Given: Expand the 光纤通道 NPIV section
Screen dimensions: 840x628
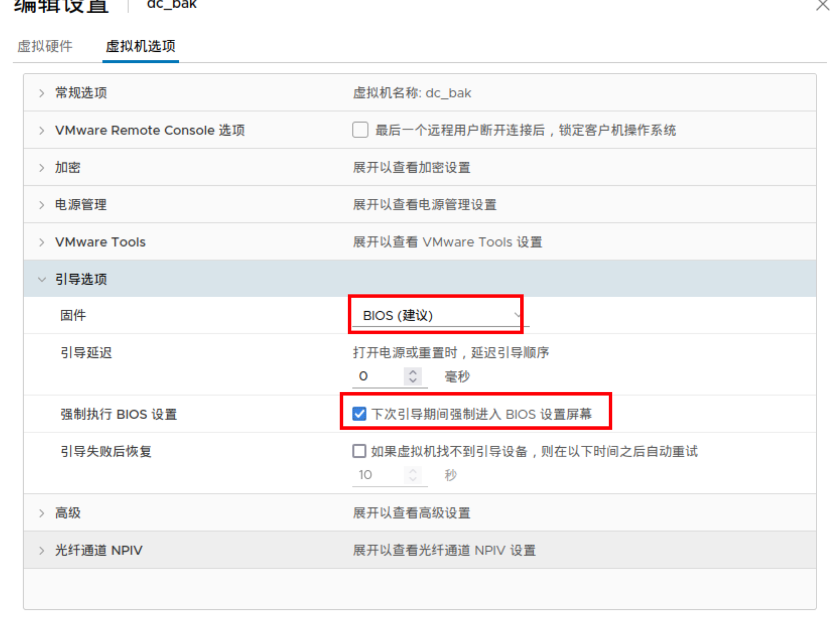Looking at the screenshot, I should (x=42, y=551).
